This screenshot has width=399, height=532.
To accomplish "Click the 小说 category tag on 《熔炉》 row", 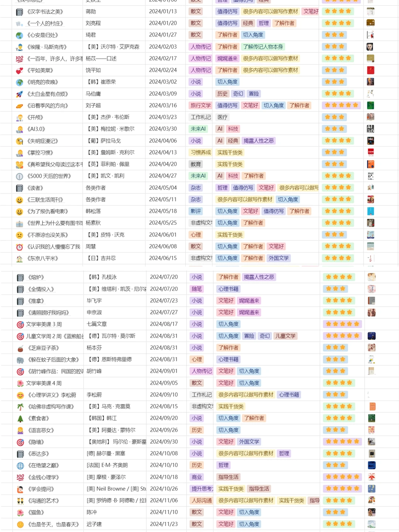I will click(196, 277).
